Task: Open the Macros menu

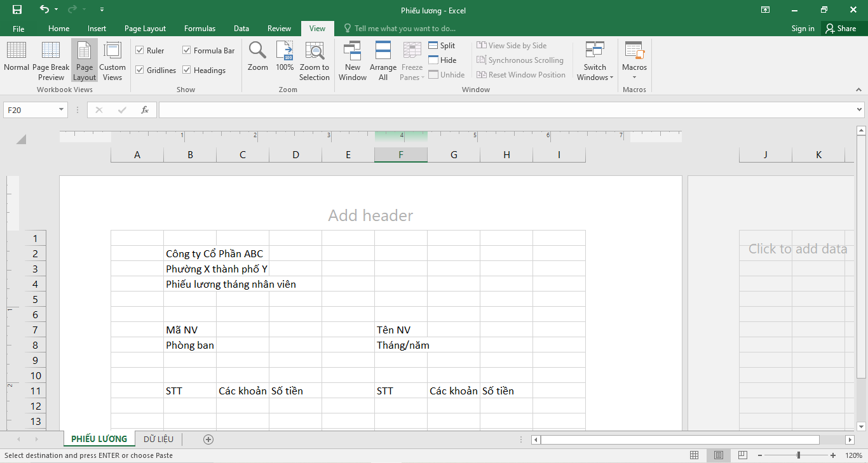Action: point(634,61)
